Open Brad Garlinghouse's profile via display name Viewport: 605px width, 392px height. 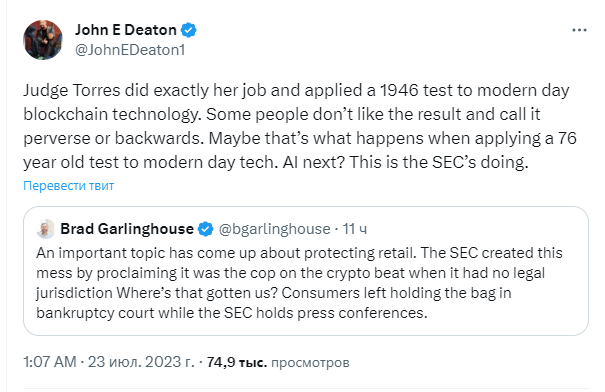coord(127,229)
